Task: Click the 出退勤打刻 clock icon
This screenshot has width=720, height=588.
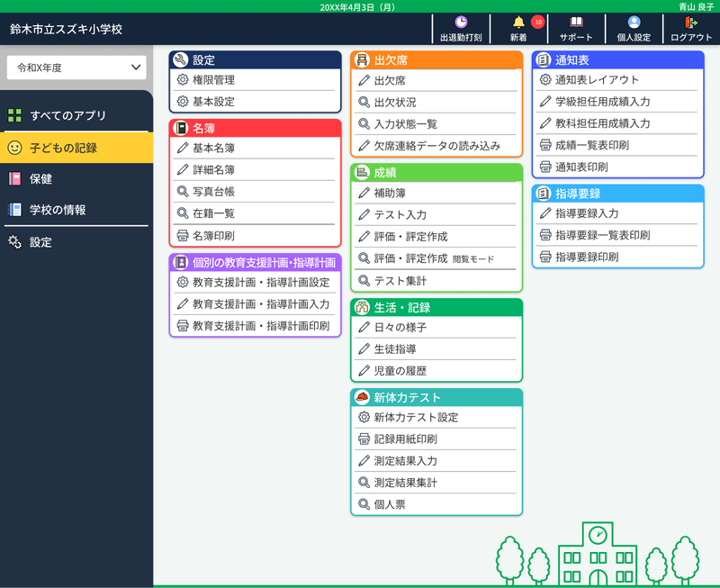Action: (x=460, y=22)
